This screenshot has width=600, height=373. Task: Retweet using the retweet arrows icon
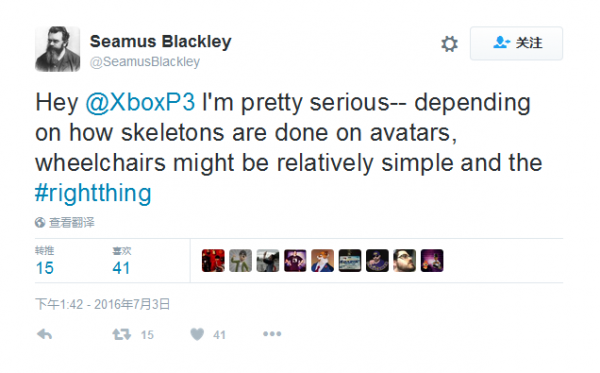tap(122, 334)
